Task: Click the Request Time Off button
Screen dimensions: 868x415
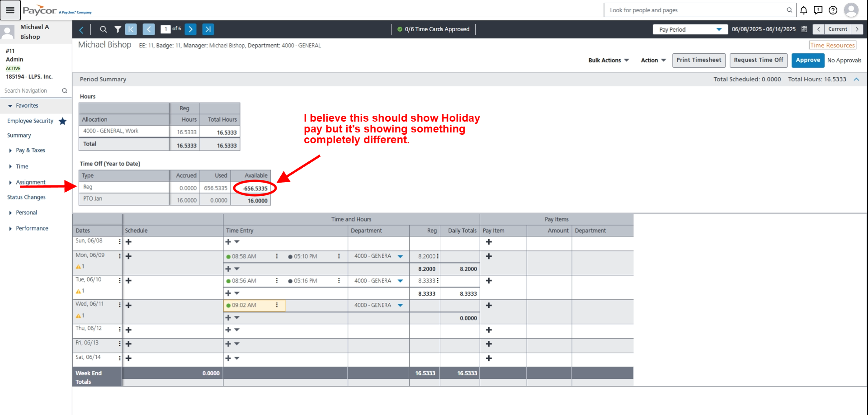Action: pyautogui.click(x=758, y=60)
